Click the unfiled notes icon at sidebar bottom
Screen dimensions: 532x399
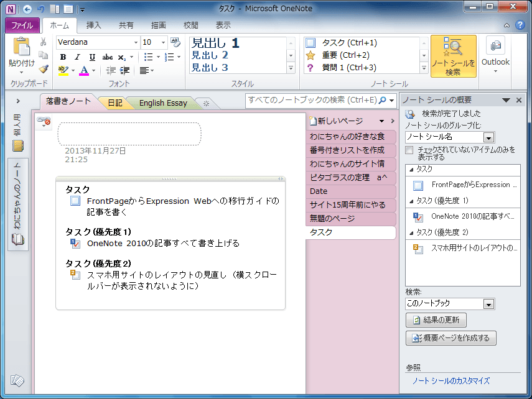[x=17, y=380]
